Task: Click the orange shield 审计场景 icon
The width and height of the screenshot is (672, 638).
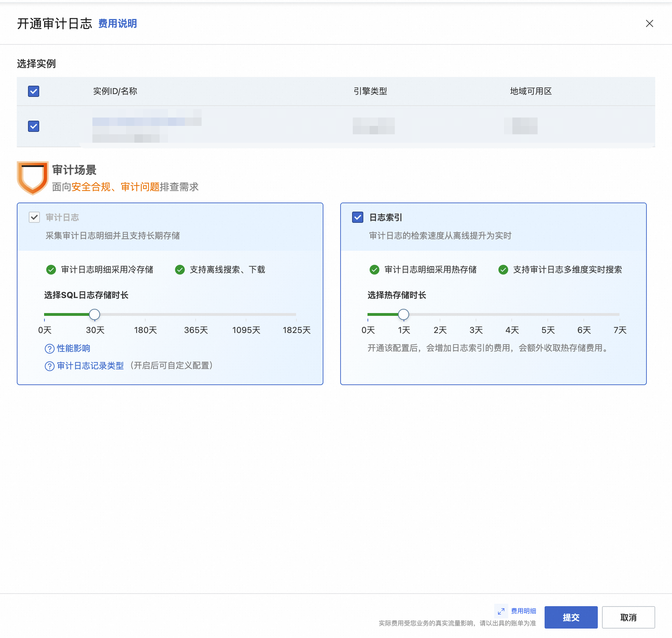Action: point(33,178)
